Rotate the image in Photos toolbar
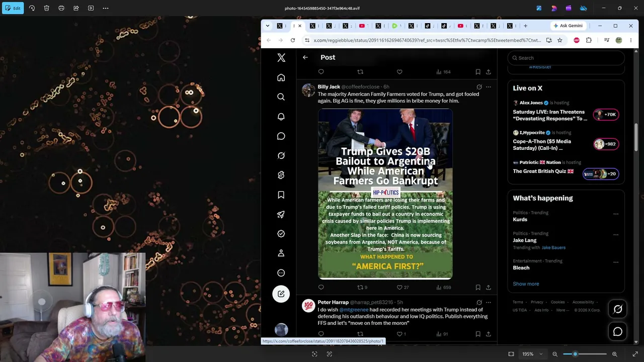The height and width of the screenshot is (362, 644). click(x=32, y=8)
